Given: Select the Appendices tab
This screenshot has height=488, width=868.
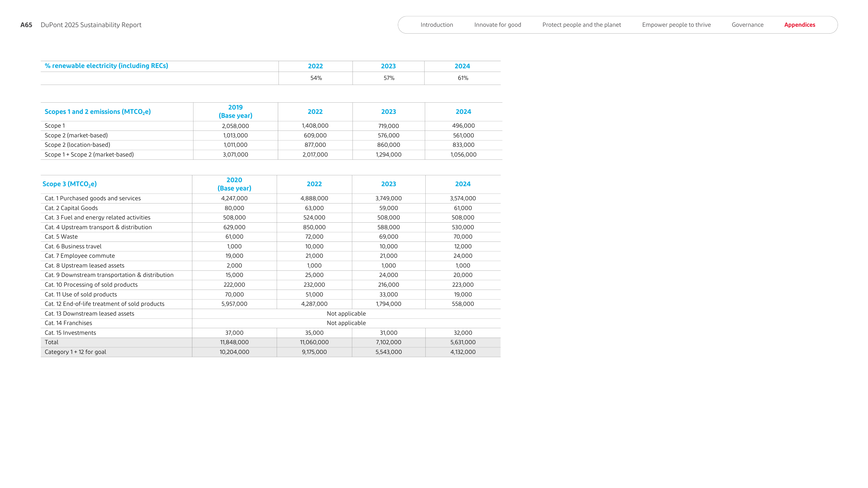Looking at the screenshot, I should [800, 25].
